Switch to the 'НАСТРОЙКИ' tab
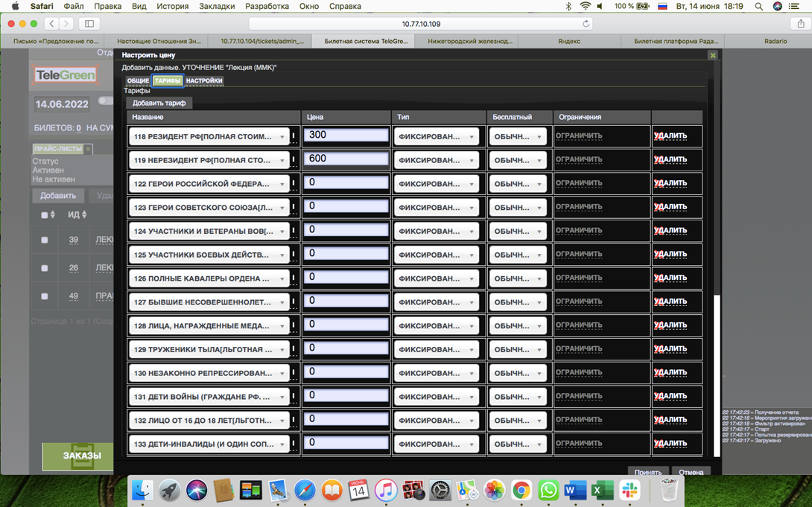812x507 pixels. click(x=203, y=80)
